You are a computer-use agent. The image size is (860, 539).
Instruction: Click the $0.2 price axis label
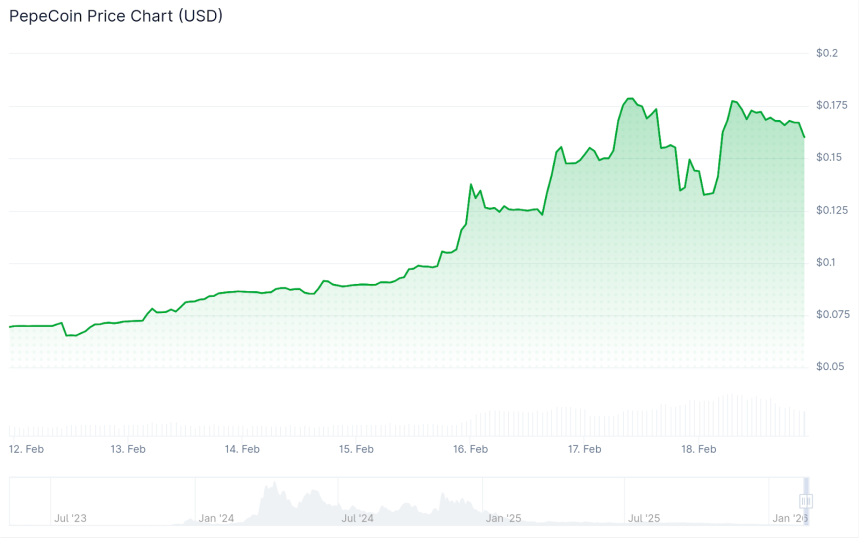[827, 53]
